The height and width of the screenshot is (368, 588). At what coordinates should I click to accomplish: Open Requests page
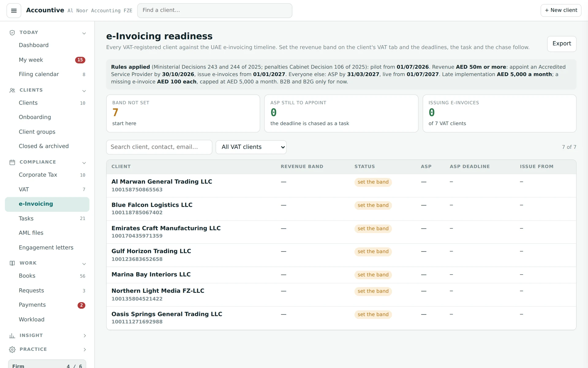47,291
